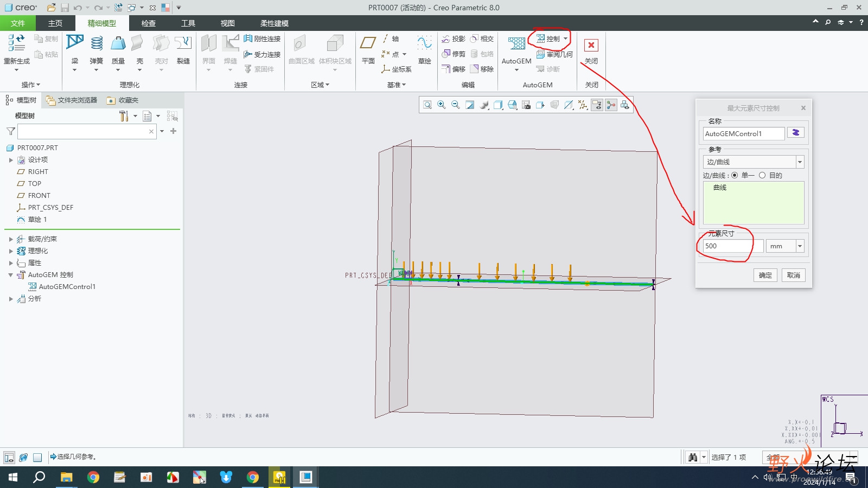Click the view snapshot camera icon

click(x=526, y=105)
